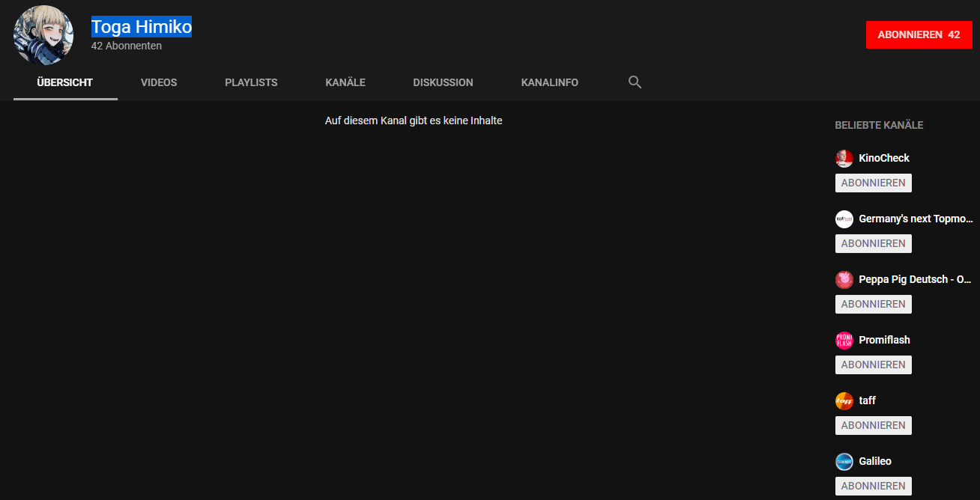Open KinoCheck channel avatar icon
The image size is (980, 500).
pyautogui.click(x=844, y=158)
